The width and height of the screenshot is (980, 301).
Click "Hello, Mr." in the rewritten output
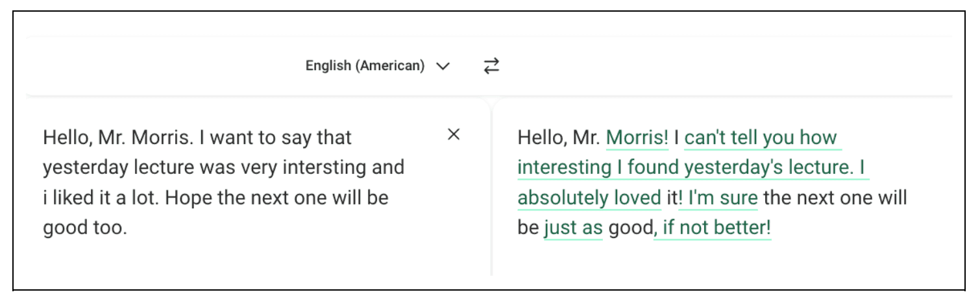(558, 138)
